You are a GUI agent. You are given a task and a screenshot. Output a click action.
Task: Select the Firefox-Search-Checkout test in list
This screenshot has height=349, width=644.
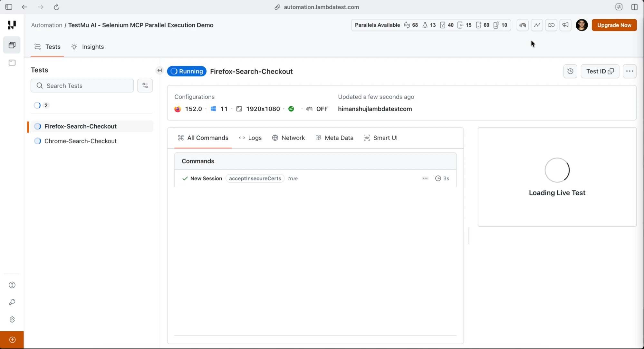pyautogui.click(x=92, y=126)
